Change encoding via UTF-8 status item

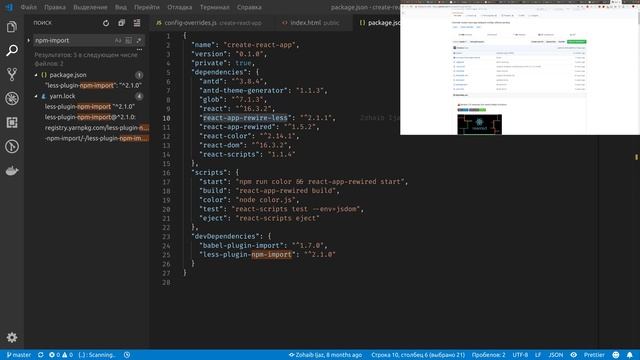coord(520,355)
